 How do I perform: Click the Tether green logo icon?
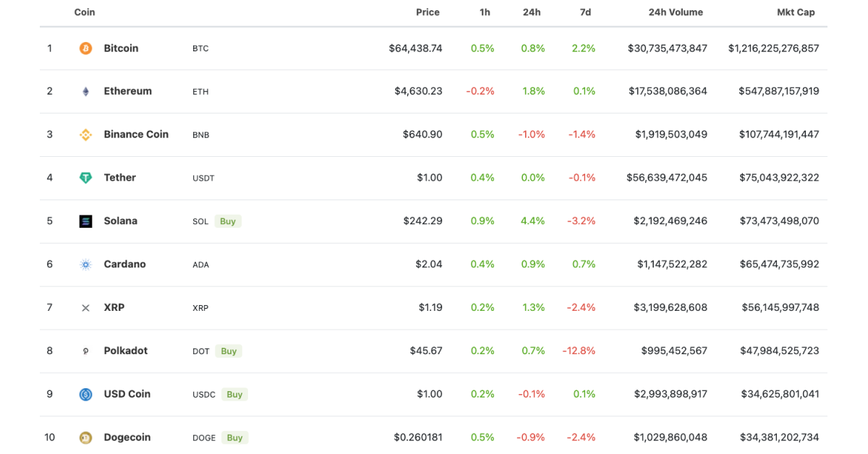(85, 178)
